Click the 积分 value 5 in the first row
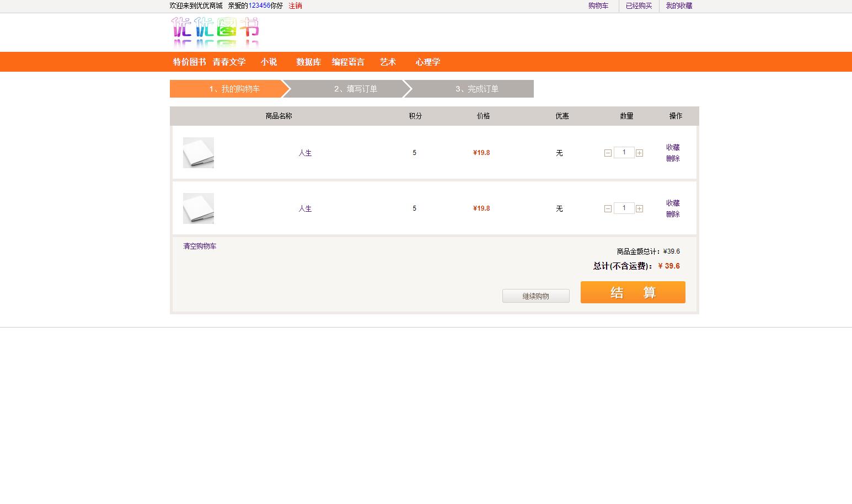 [x=415, y=153]
